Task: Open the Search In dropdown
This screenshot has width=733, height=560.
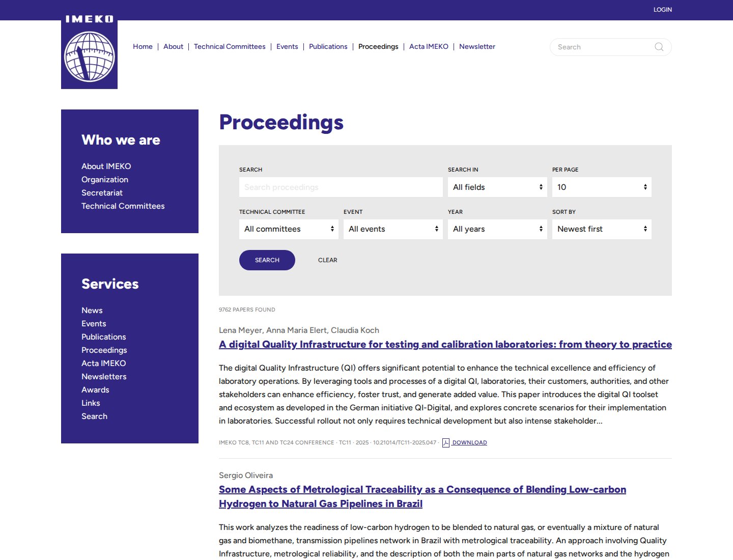Action: tap(497, 187)
